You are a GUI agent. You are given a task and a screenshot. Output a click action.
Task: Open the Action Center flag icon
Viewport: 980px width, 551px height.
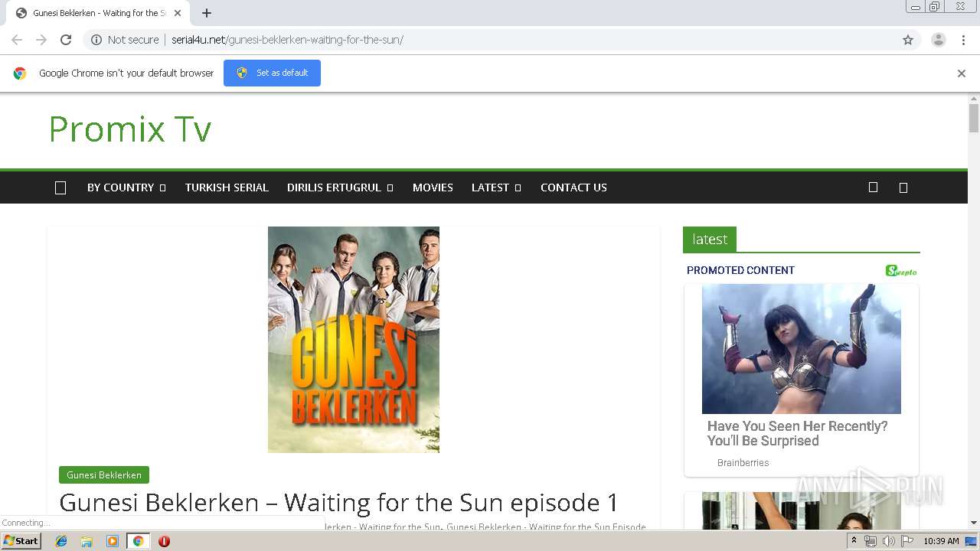pos(906,541)
